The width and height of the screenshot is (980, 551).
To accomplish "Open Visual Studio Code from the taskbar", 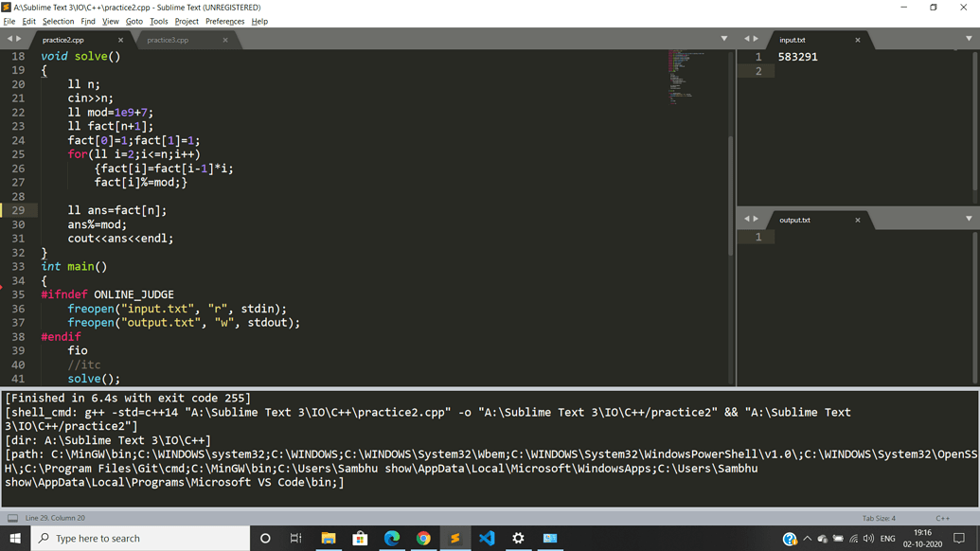I will click(487, 538).
